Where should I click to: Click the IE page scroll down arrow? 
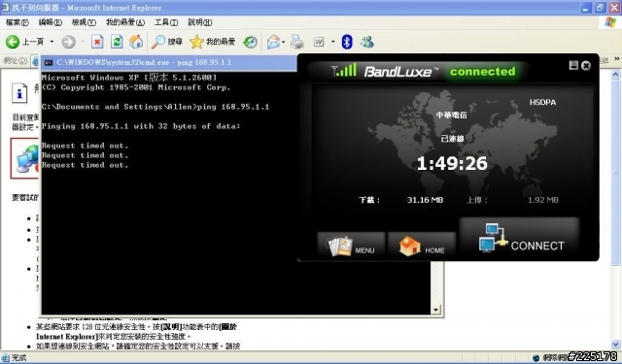pos(615,345)
